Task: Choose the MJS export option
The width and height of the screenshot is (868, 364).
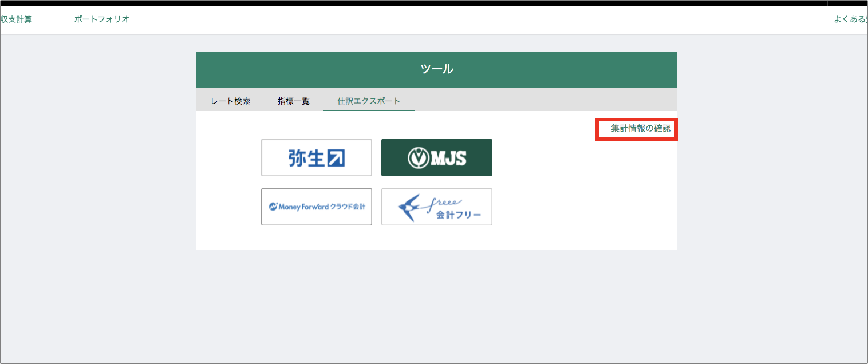Action: point(437,157)
